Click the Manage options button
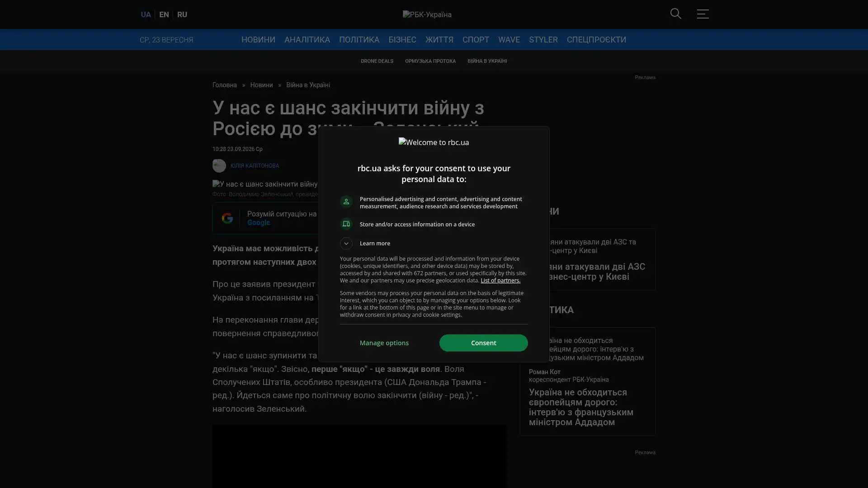This screenshot has width=868, height=488. (x=384, y=343)
